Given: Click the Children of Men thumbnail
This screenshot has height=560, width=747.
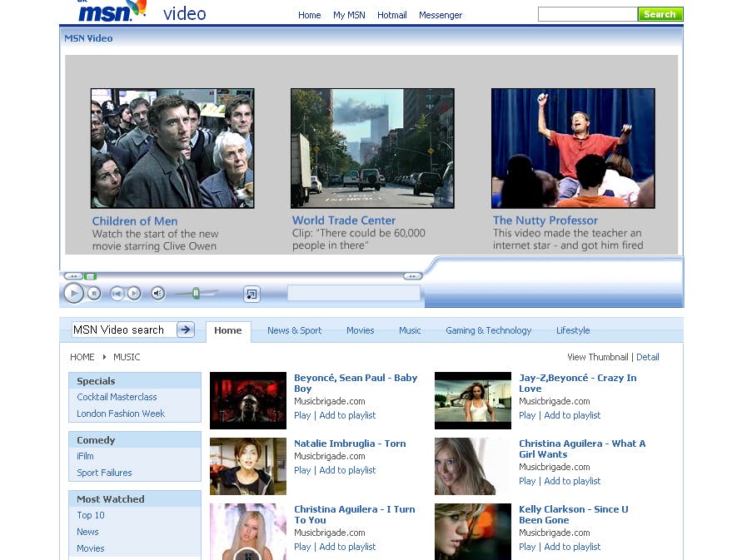Looking at the screenshot, I should tap(172, 148).
